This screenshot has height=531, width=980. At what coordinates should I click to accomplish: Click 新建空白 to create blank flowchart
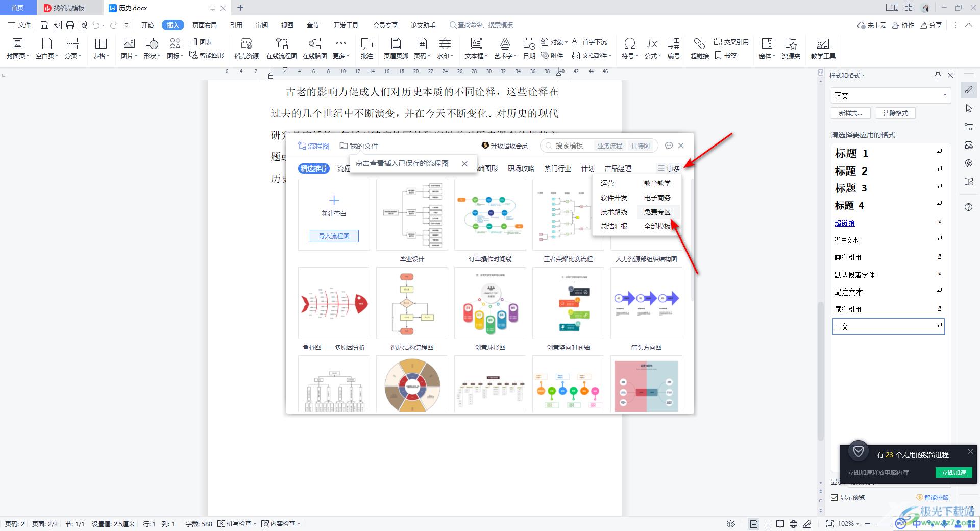tap(334, 205)
